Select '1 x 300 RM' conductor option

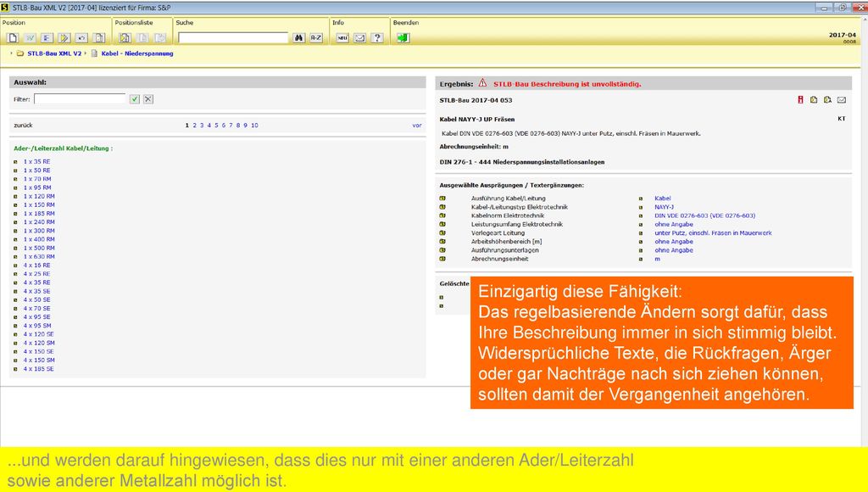(x=39, y=231)
